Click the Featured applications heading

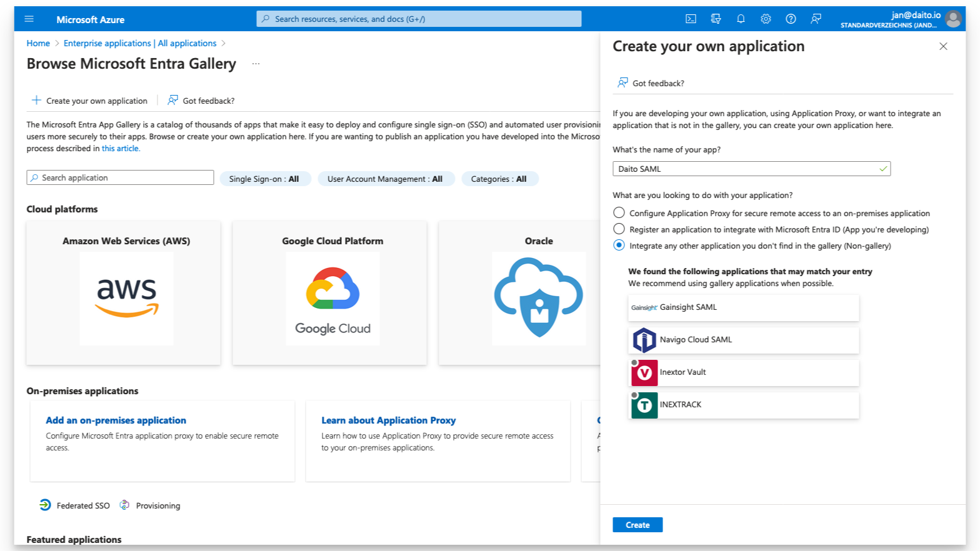click(x=74, y=539)
